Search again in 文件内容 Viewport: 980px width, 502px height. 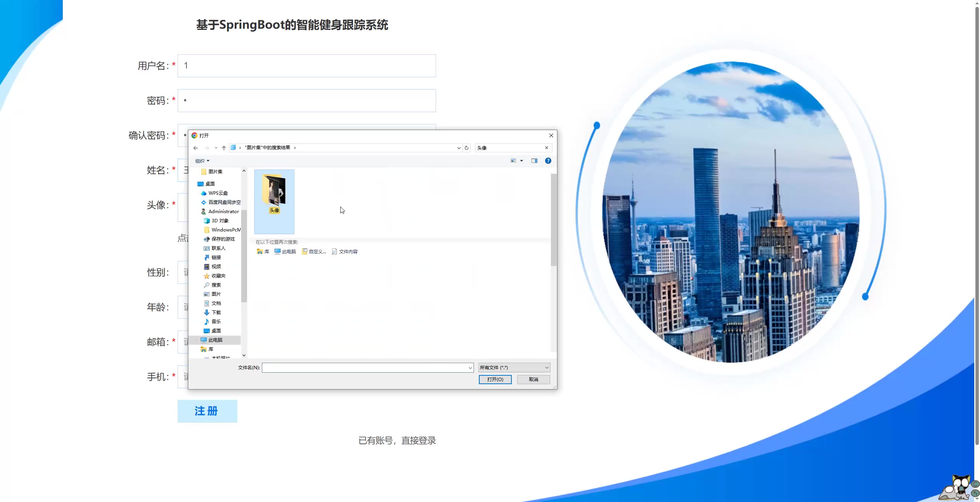click(x=345, y=251)
